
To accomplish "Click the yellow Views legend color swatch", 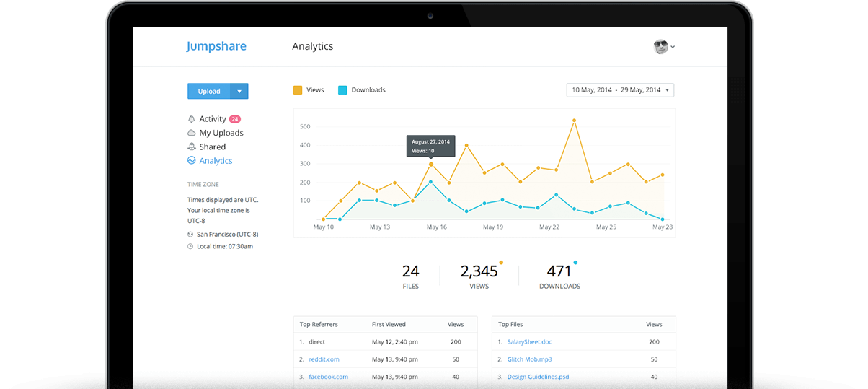I will (298, 90).
